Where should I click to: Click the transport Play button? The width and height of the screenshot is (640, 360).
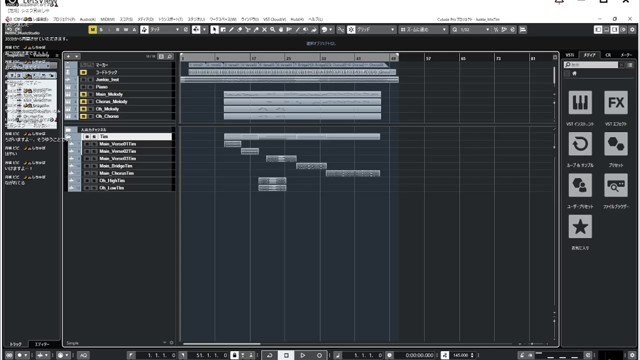tap(302, 355)
